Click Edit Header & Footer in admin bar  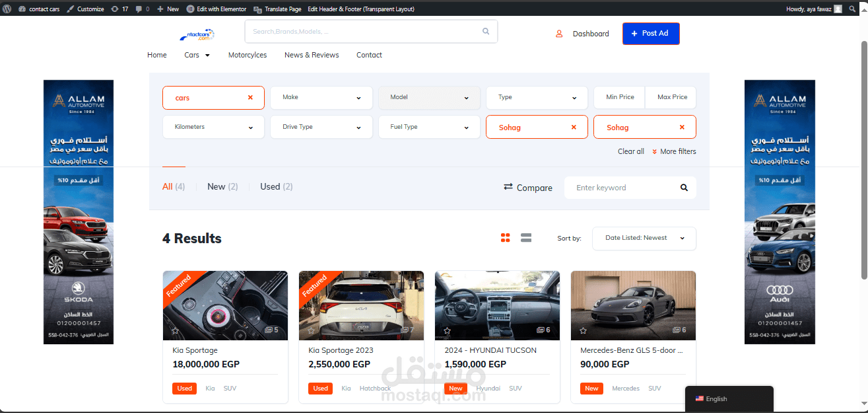pos(361,9)
